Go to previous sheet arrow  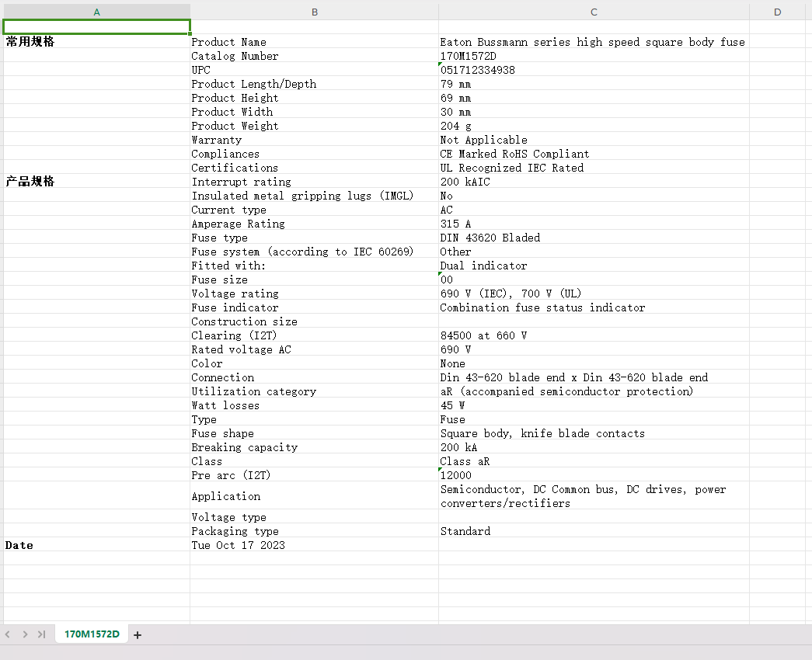pos(7,634)
